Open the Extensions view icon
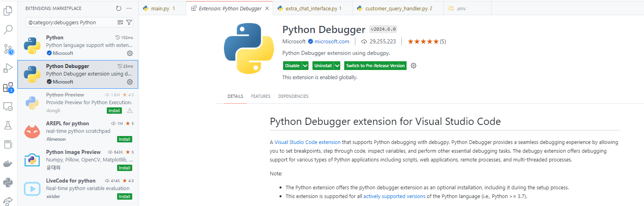The height and width of the screenshot is (206, 644). [8, 87]
